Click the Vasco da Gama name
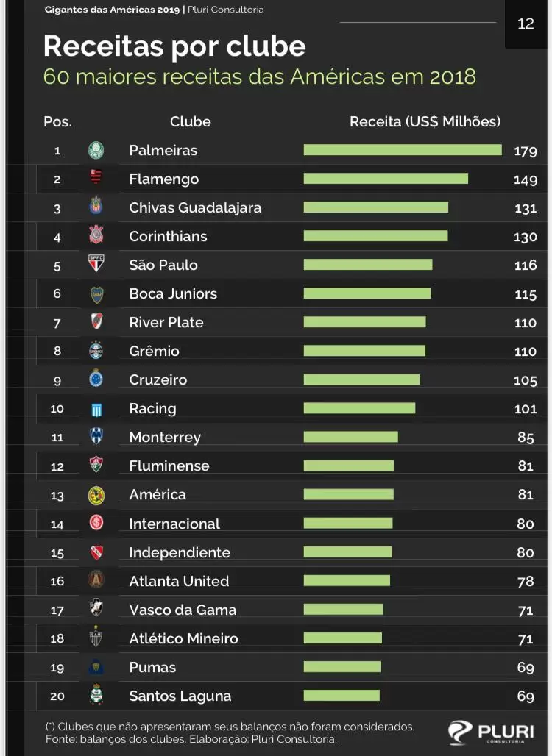Screen dimensions: 552x756 183,610
